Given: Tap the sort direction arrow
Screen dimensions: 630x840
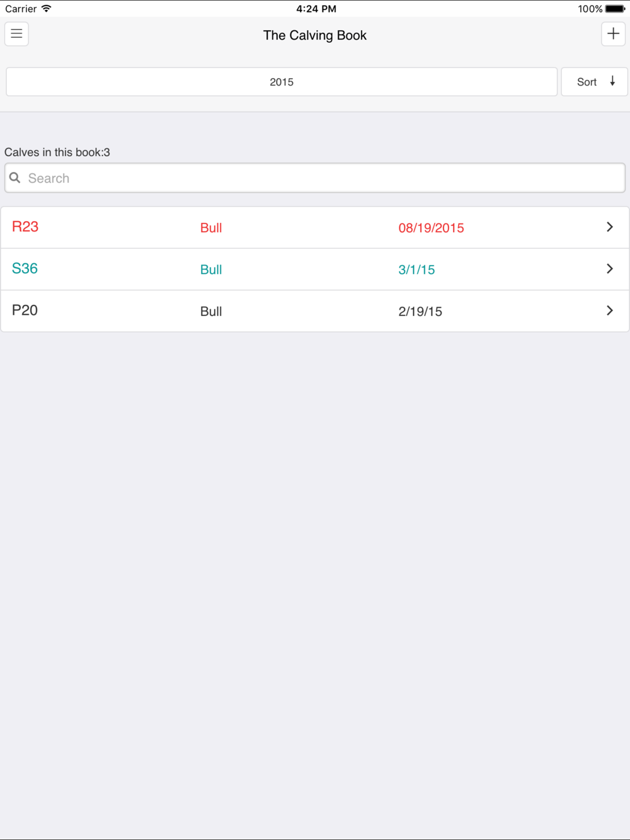Looking at the screenshot, I should [x=612, y=81].
